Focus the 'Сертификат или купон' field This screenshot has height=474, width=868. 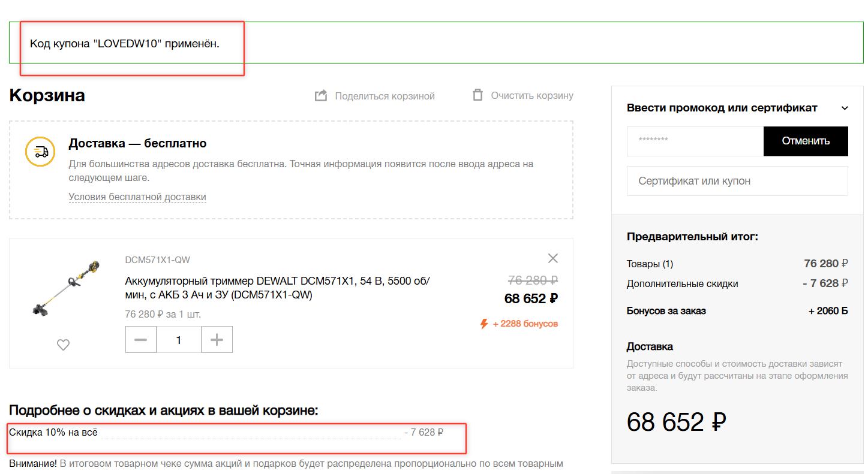point(737,181)
